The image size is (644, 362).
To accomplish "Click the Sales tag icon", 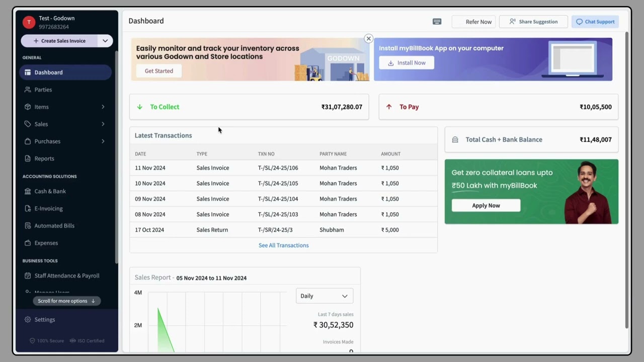I will click(x=28, y=124).
